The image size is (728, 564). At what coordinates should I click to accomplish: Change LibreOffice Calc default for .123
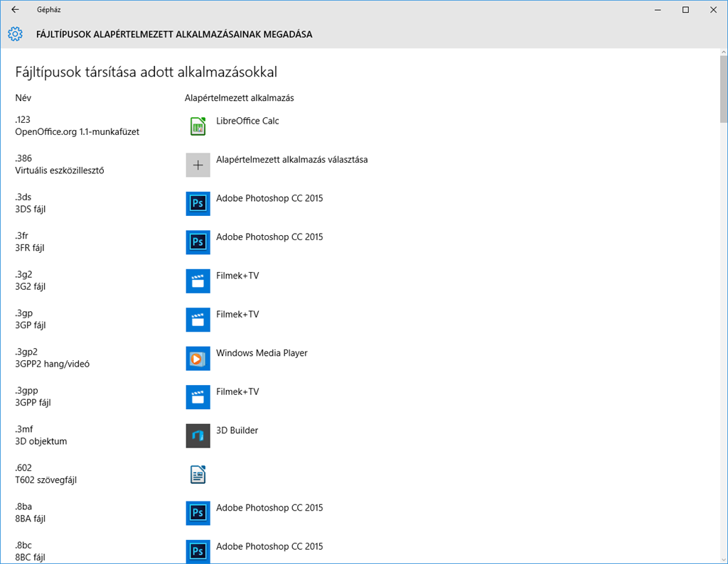coord(247,121)
